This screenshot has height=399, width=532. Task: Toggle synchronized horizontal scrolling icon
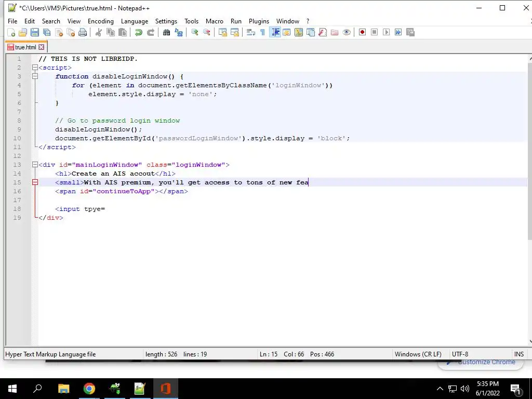tap(234, 32)
